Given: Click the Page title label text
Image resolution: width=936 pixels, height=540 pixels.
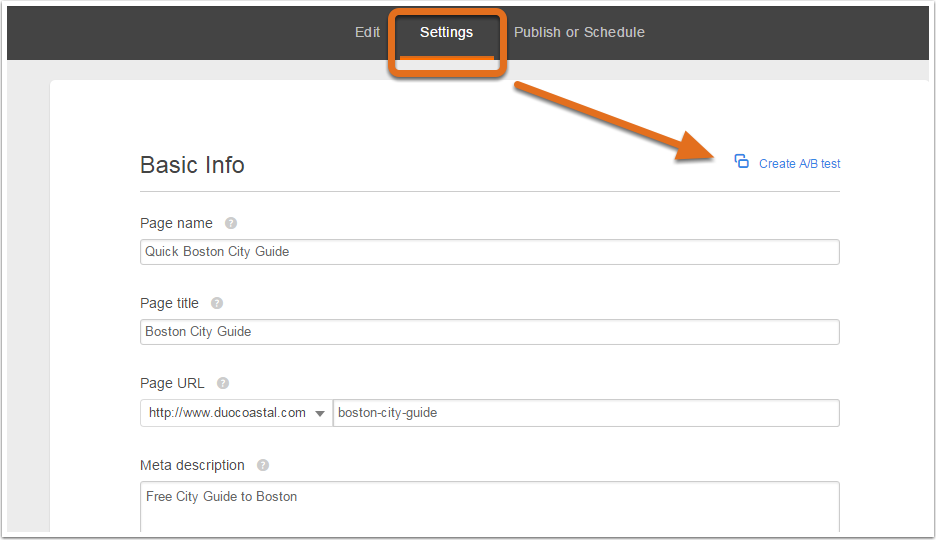Looking at the screenshot, I should pos(169,303).
